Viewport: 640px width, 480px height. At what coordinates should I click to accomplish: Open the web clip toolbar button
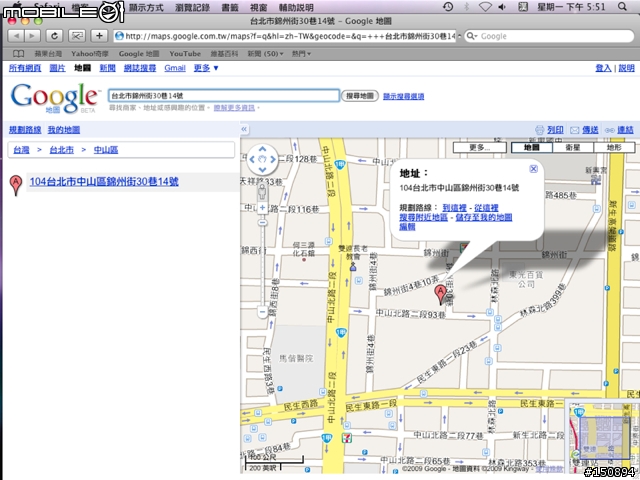coord(77,36)
